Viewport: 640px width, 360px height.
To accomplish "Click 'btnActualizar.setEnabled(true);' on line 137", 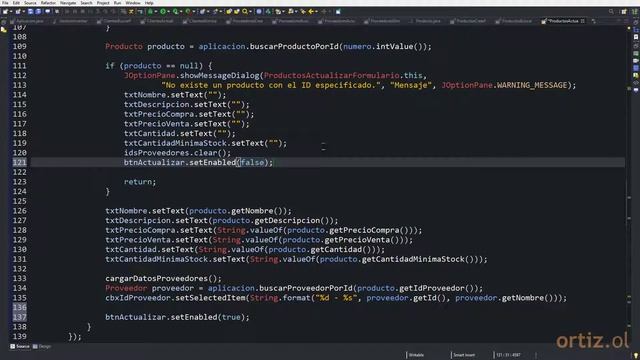I will (x=177, y=317).
